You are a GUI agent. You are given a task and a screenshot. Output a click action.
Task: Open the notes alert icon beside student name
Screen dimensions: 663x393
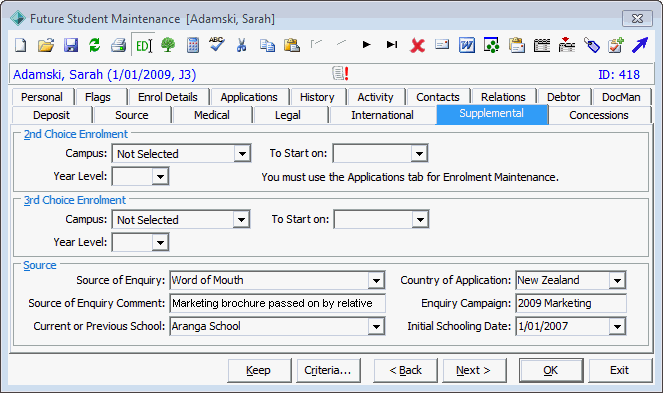340,74
